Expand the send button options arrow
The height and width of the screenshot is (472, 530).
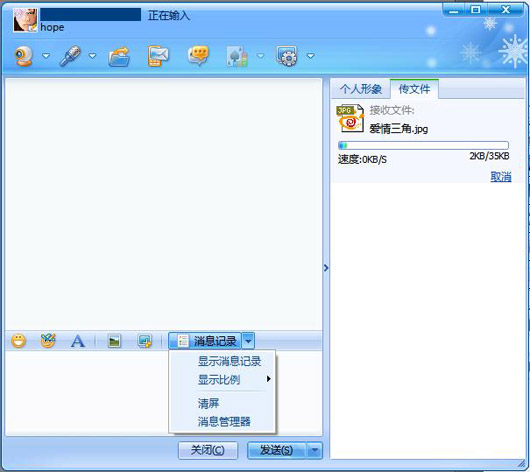[315, 450]
